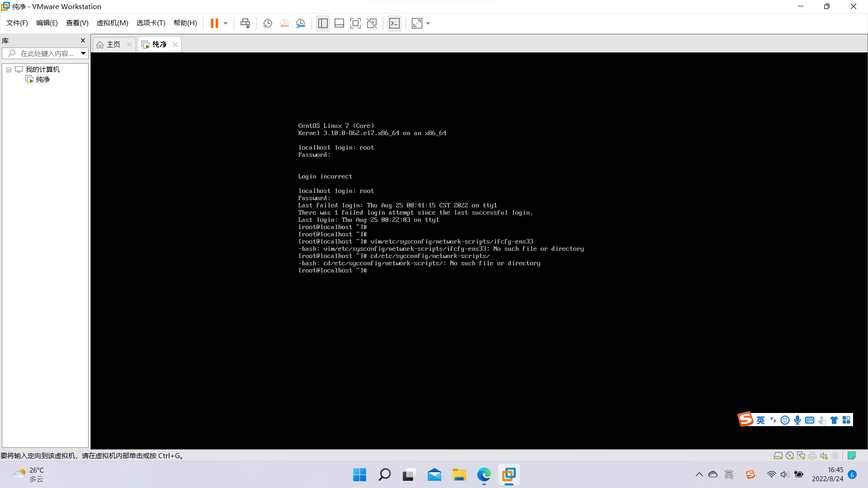868x488 pixels.
Task: Open the Wi-Fi network tray icon
Action: tap(771, 474)
